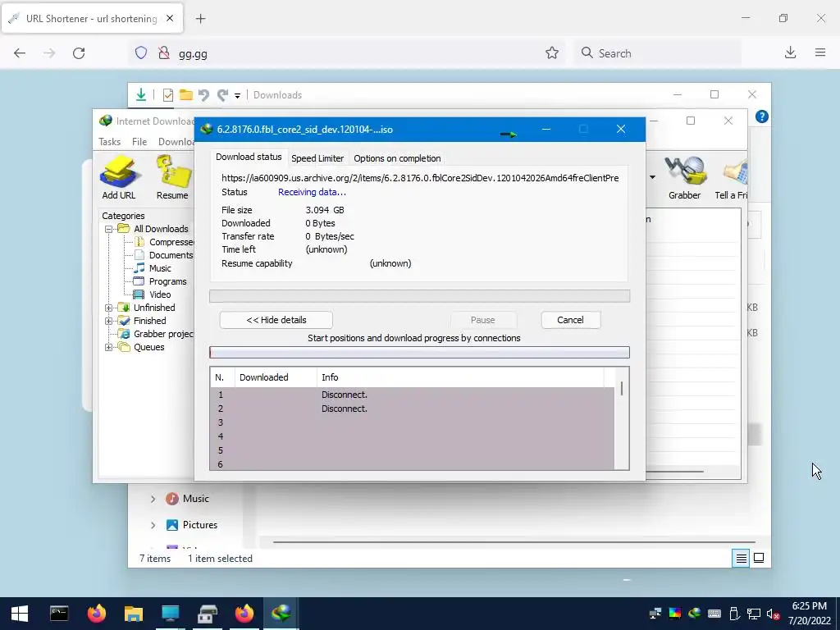Click the insecure padlock icon beside gg.gg
This screenshot has width=840, height=630.
tap(164, 52)
